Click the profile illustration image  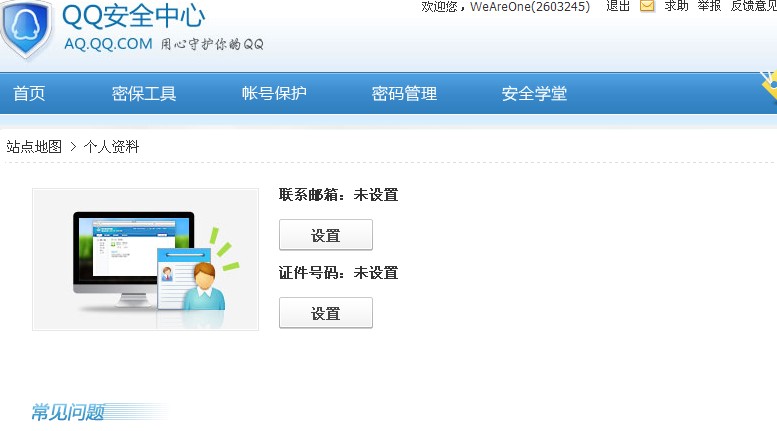pyautogui.click(x=145, y=259)
